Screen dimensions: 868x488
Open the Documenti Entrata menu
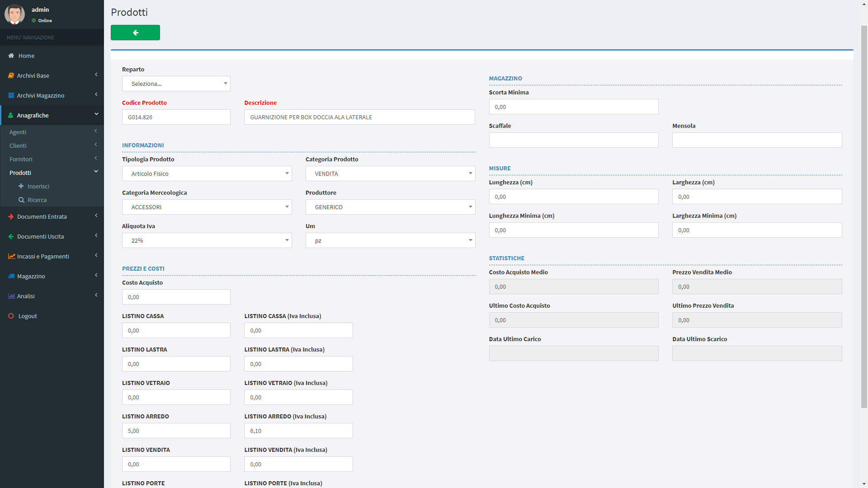52,216
